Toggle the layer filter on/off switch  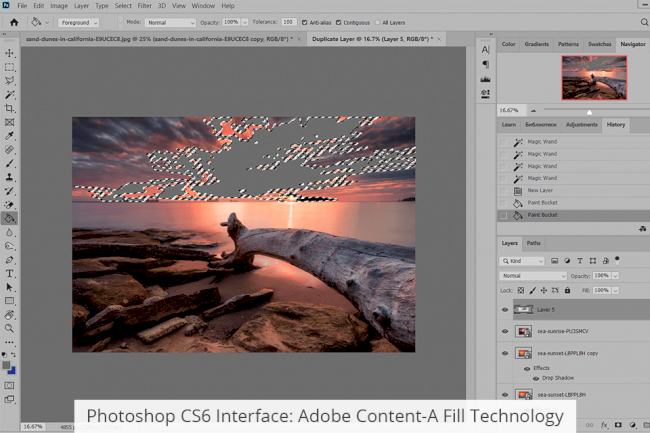pos(617,260)
